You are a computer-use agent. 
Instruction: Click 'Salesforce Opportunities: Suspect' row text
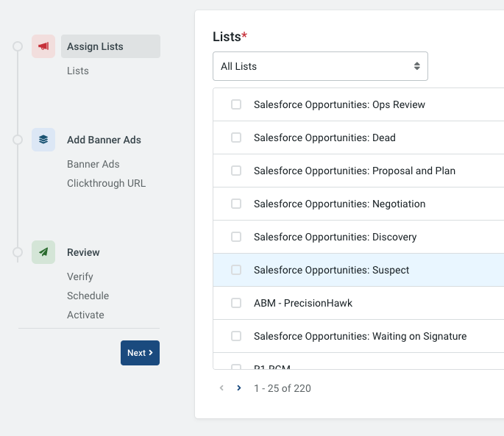[x=331, y=271]
